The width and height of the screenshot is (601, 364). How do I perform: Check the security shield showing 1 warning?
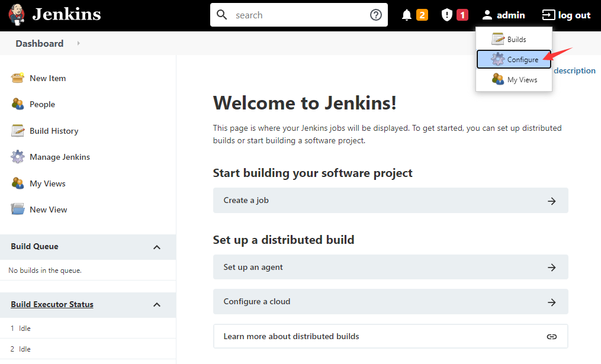click(x=448, y=15)
